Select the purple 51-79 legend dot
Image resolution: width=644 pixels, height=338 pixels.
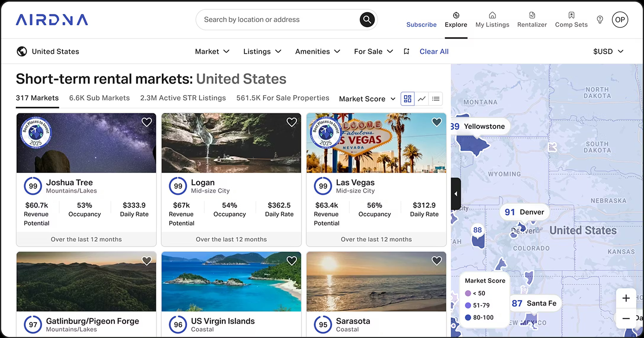point(468,305)
